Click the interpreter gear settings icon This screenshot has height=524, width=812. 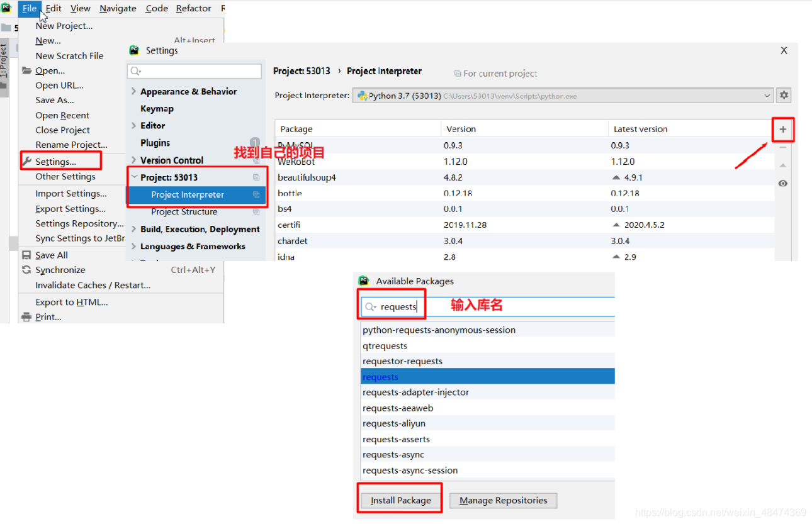(784, 96)
